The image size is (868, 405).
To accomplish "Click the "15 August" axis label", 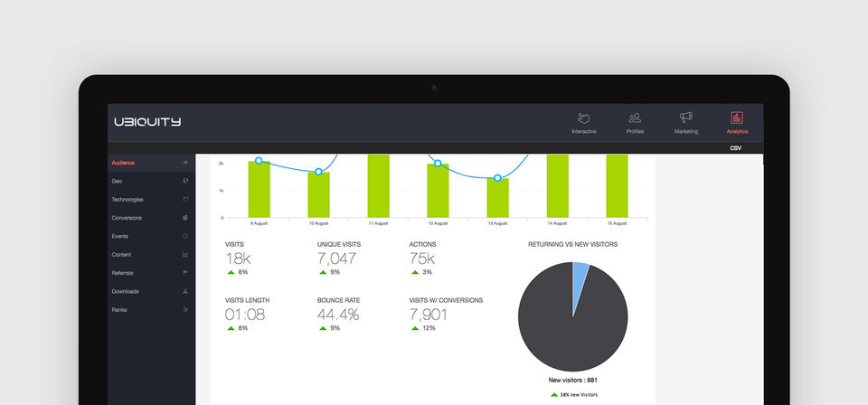I will pos(618,223).
